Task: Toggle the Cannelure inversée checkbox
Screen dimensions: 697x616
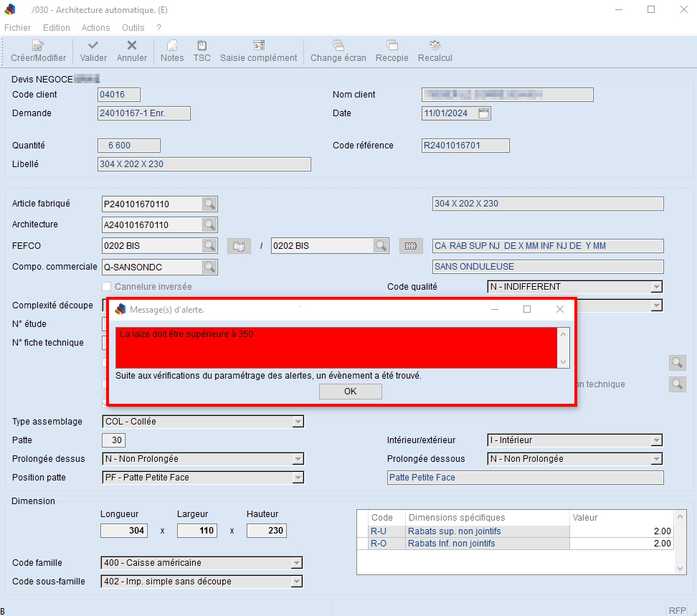Action: pos(108,287)
